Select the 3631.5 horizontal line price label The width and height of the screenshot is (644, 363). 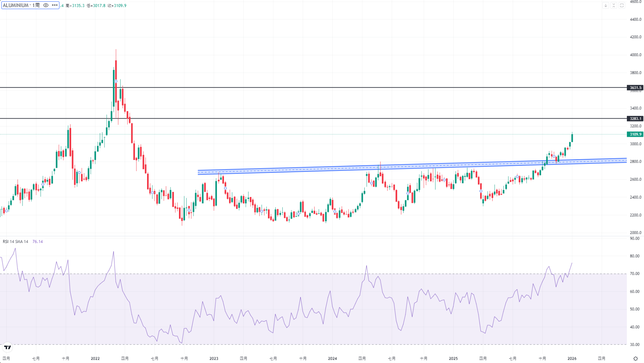pos(635,88)
